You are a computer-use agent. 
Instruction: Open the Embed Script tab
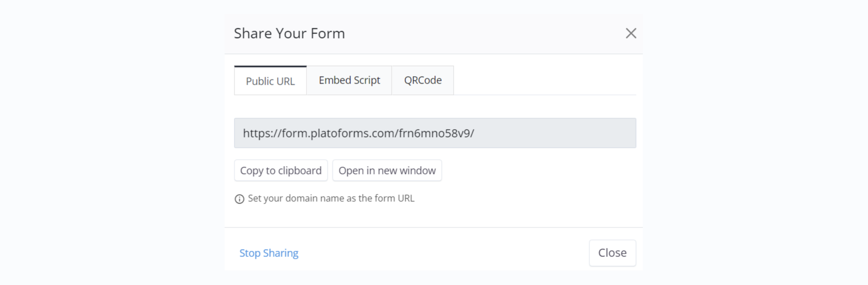(349, 80)
